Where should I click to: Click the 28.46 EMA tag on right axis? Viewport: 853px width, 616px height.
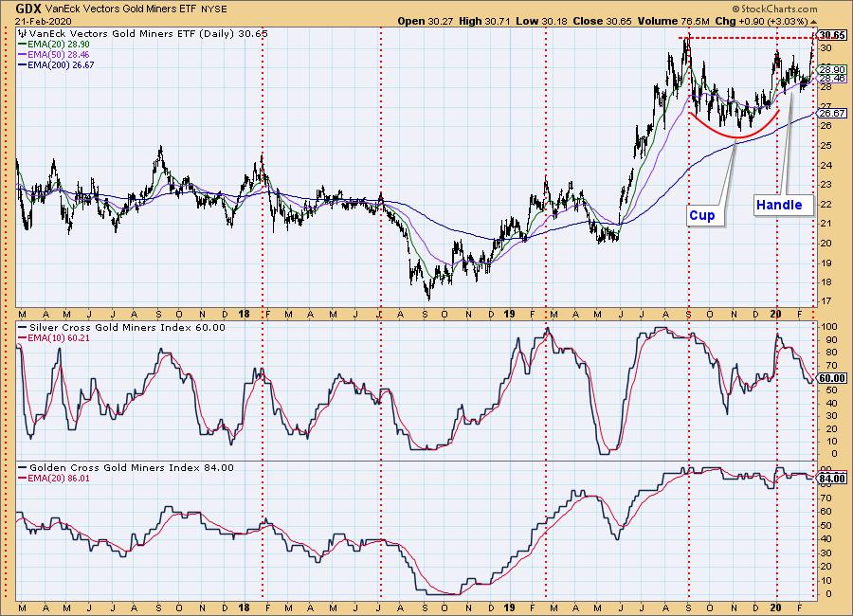tap(832, 79)
